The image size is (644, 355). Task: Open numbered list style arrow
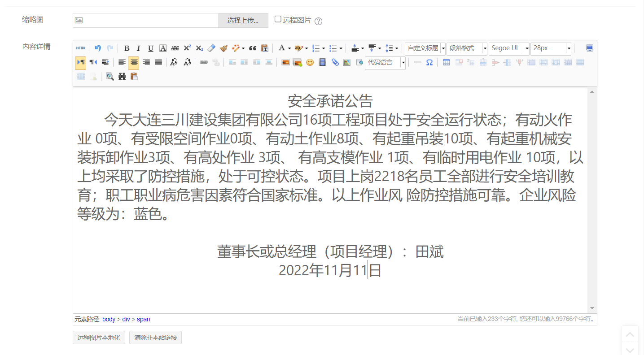(x=324, y=48)
